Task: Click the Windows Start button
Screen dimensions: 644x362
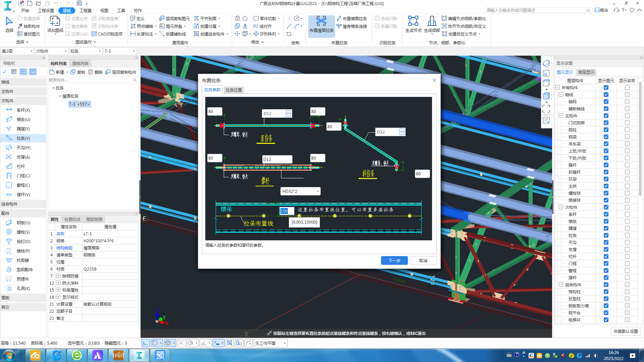Action: point(9,355)
